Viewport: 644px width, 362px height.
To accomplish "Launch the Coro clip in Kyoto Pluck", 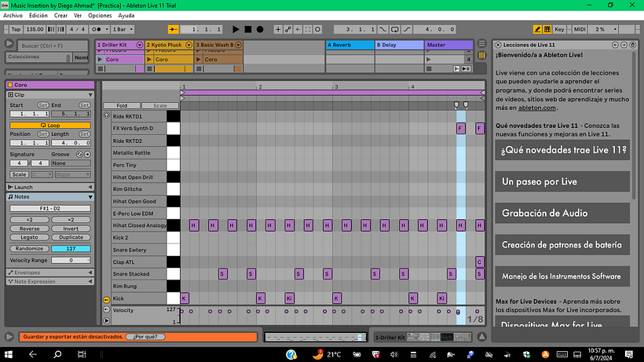I will tap(149, 60).
